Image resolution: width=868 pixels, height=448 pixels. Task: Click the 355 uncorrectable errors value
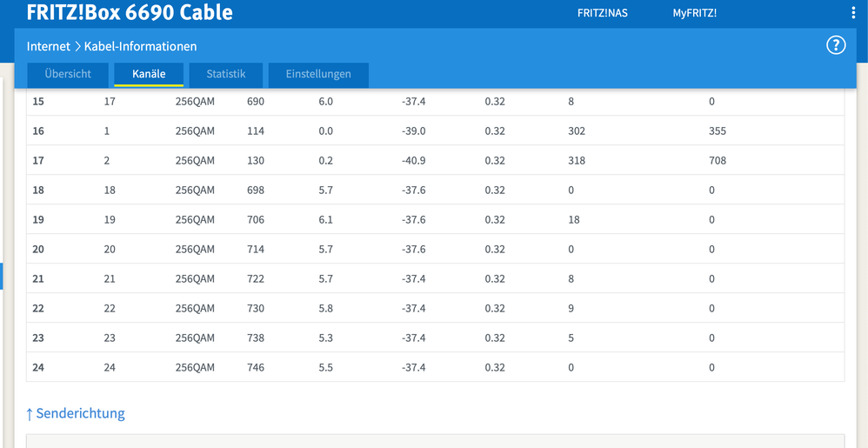[x=717, y=131]
